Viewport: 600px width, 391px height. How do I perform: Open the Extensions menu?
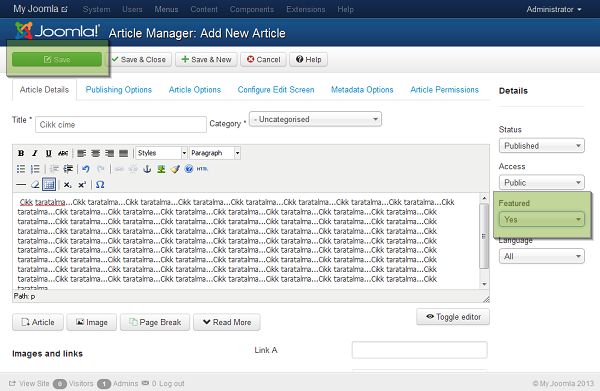306,9
